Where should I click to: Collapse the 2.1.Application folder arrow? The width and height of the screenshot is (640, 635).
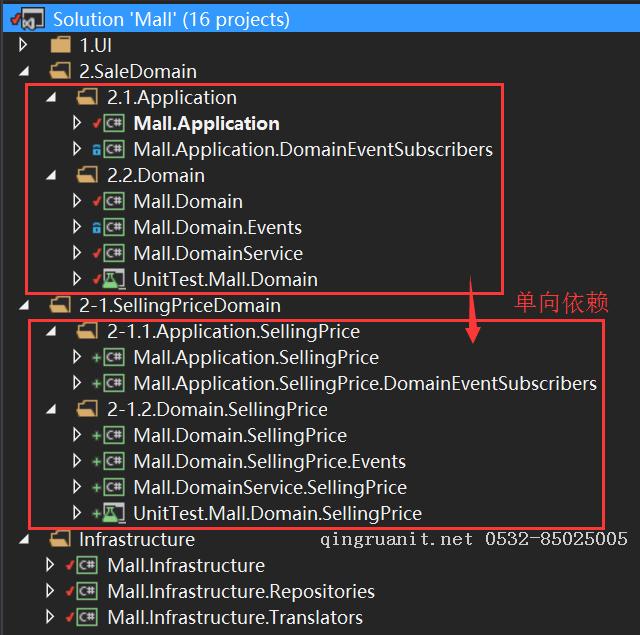pyautogui.click(x=51, y=98)
